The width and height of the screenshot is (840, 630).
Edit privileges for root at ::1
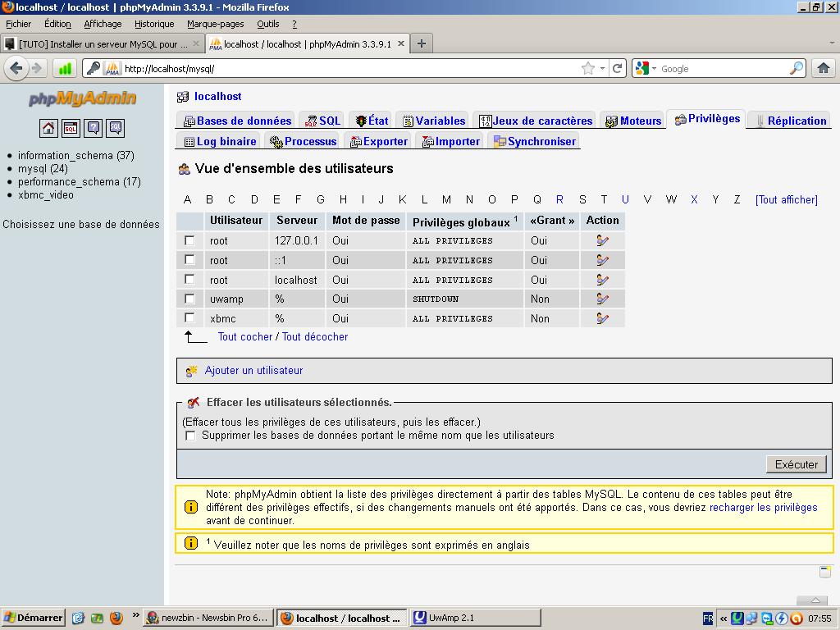point(602,260)
